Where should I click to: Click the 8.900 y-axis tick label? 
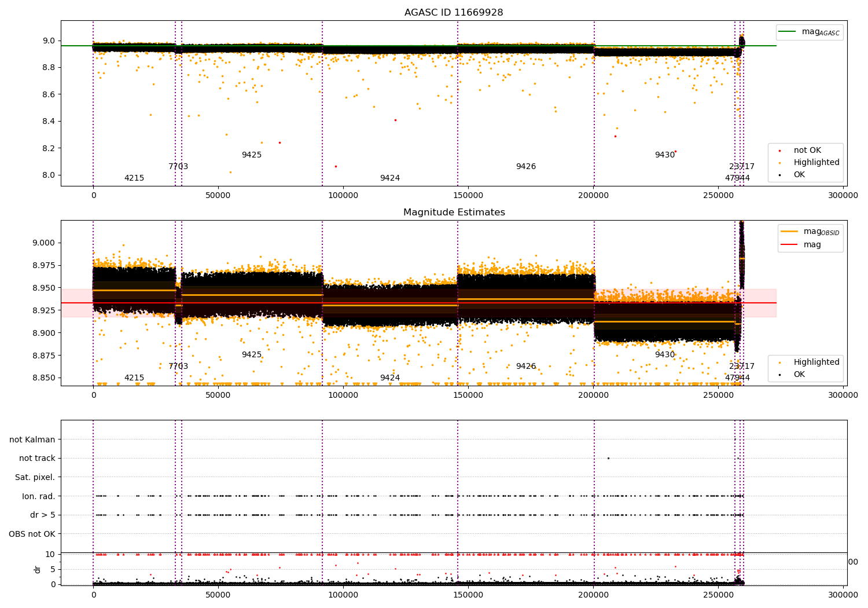tap(43, 333)
